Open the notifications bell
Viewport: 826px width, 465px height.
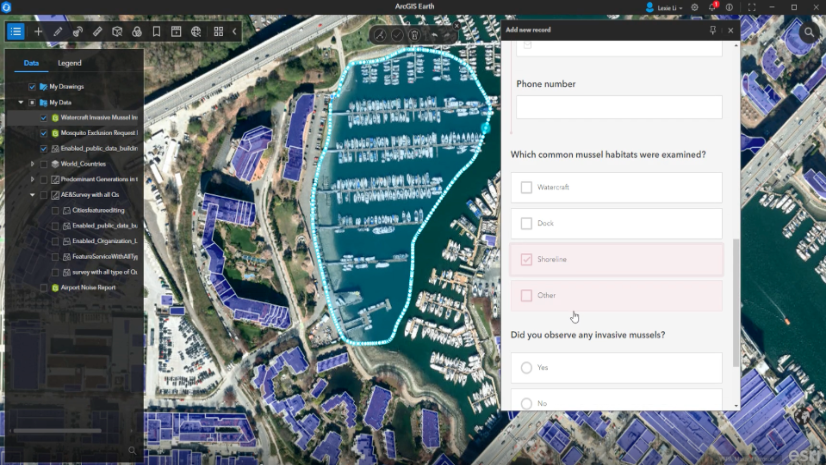(x=713, y=7)
